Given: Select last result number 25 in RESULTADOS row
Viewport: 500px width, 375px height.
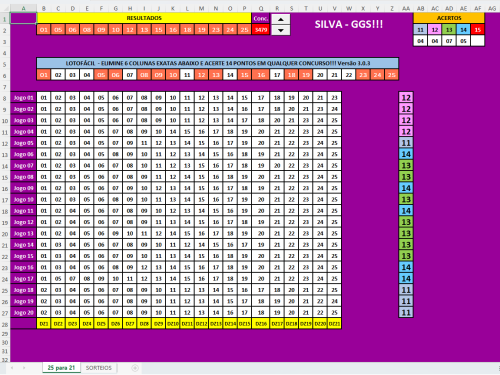Looking at the screenshot, I should 244,30.
